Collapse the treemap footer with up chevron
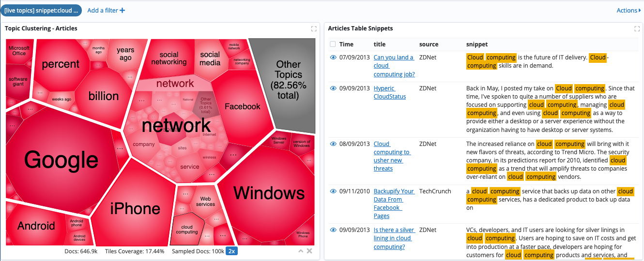 301,251
